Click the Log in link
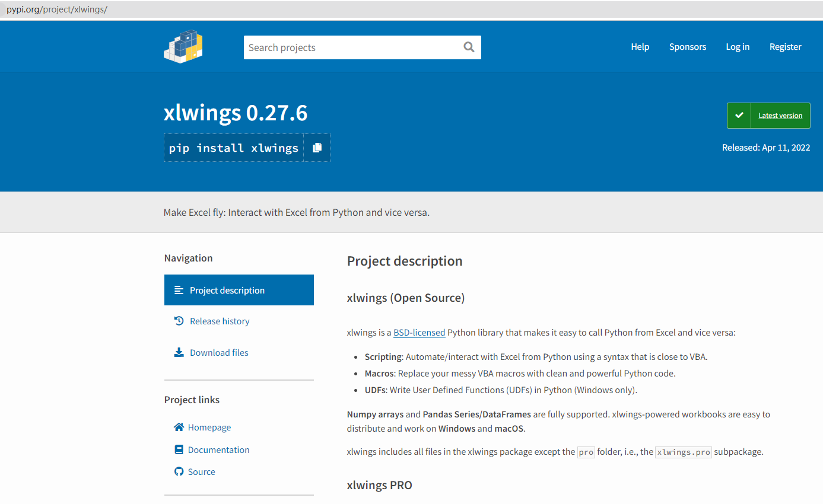The image size is (823, 504). pos(738,46)
